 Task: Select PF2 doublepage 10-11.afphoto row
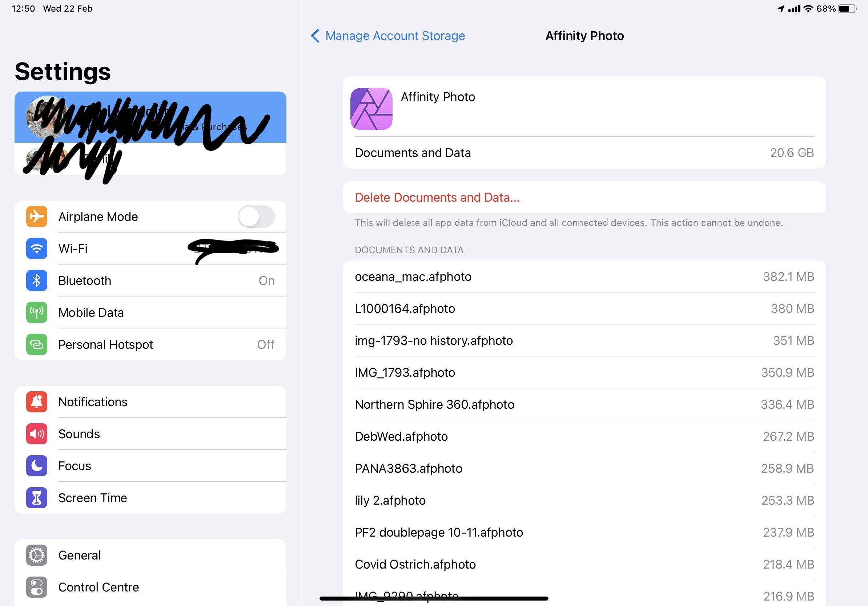pos(584,532)
